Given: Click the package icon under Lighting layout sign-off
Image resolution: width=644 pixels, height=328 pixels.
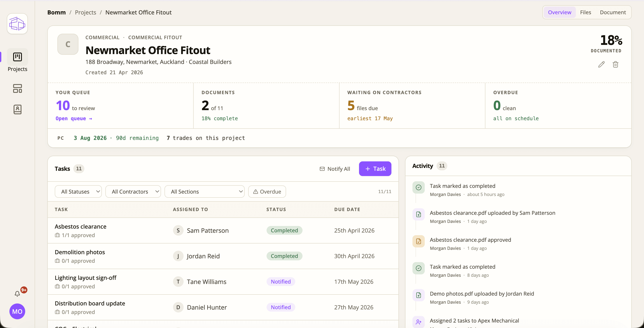Looking at the screenshot, I should coord(57,286).
